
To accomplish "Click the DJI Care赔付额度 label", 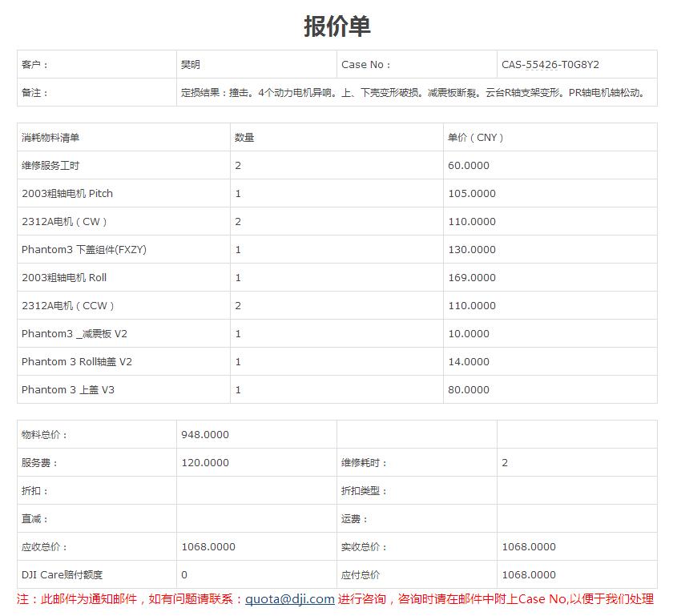I will point(62,575).
